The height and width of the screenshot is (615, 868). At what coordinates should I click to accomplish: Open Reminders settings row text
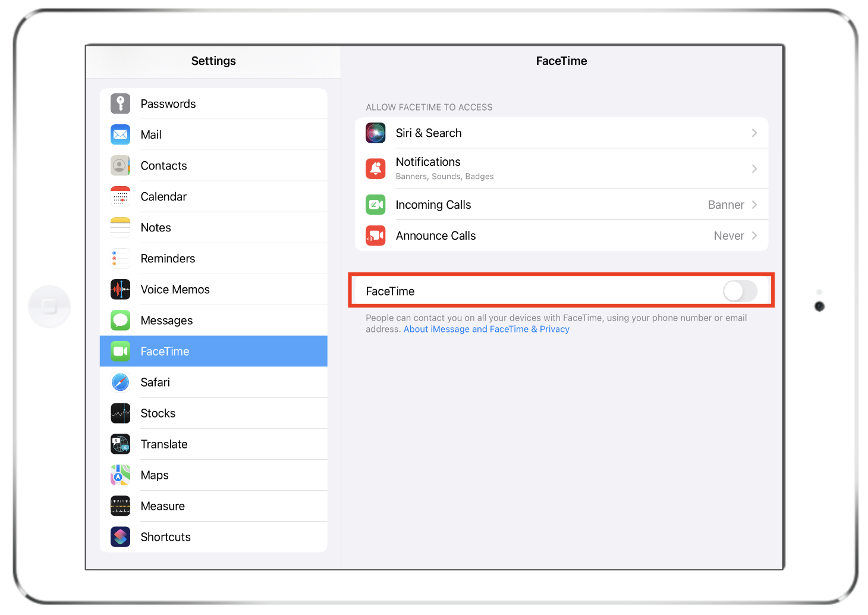[168, 258]
